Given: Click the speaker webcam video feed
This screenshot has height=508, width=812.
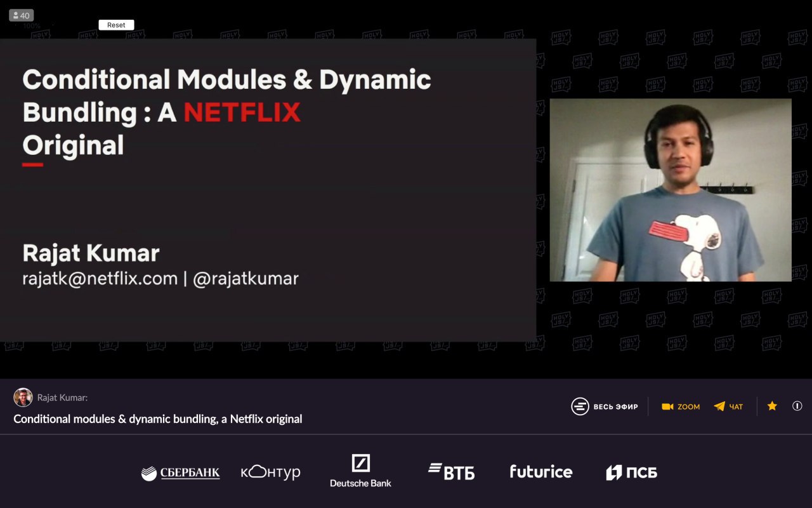Looking at the screenshot, I should tap(671, 190).
